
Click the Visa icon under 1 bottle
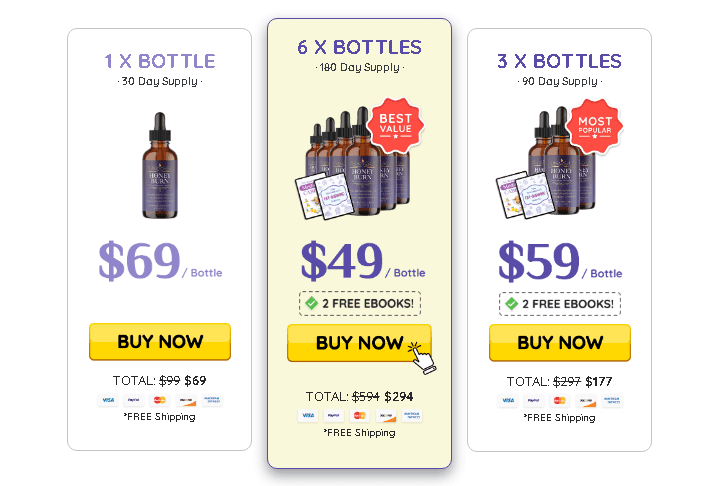[x=107, y=400]
